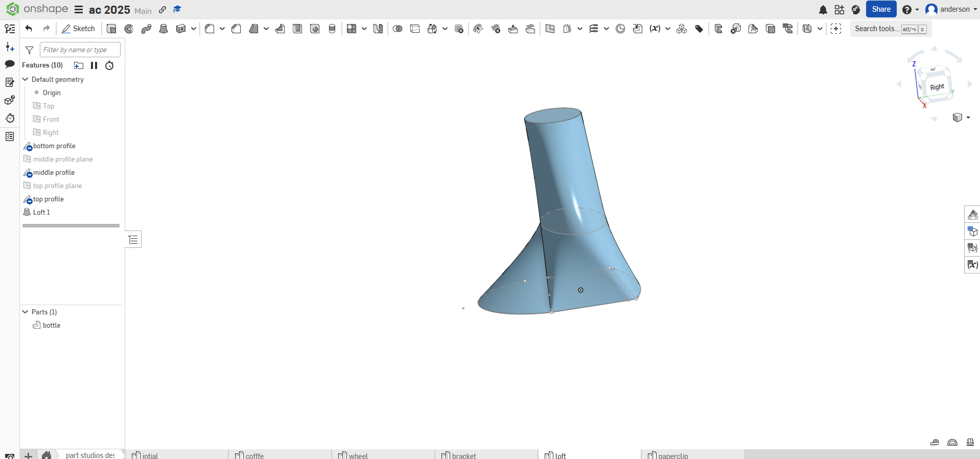
Task: Switch to the wheel tab
Action: click(358, 455)
